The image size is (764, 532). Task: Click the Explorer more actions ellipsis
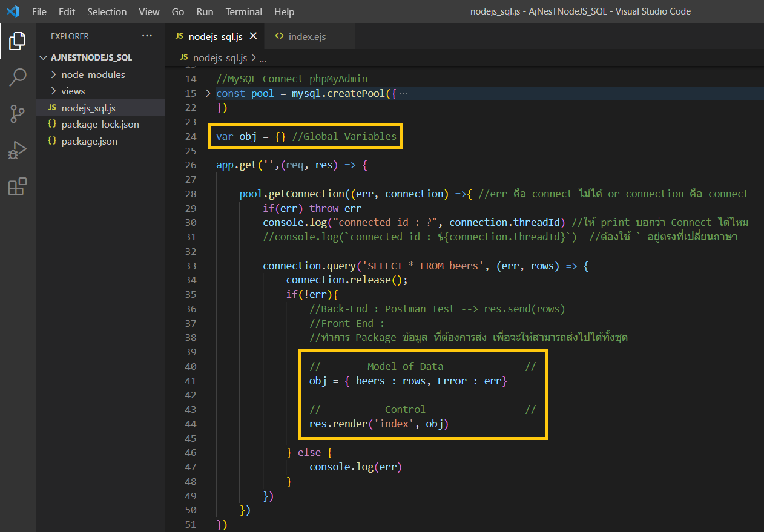(x=147, y=36)
